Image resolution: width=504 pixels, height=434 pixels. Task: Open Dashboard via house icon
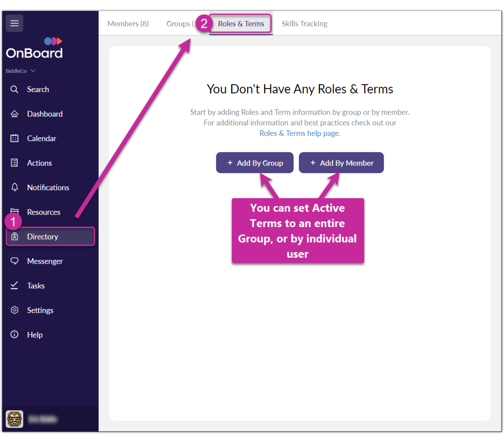click(x=14, y=114)
